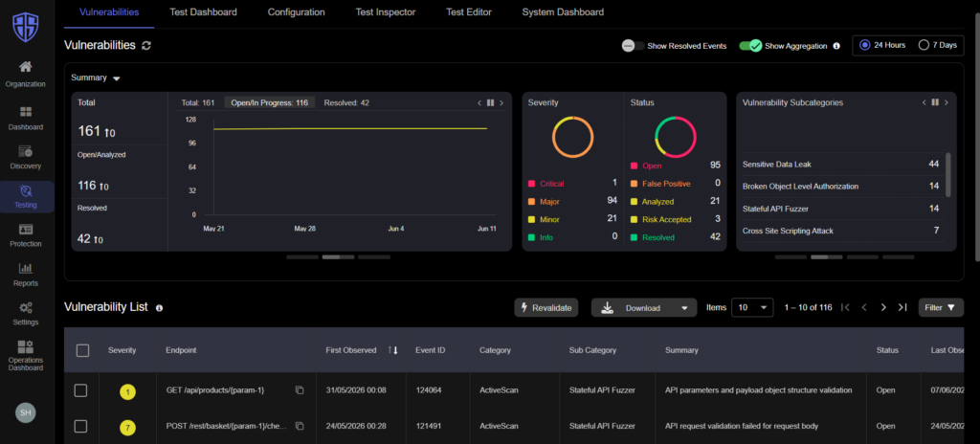Collapse the Summary section dropdown

[x=116, y=78]
